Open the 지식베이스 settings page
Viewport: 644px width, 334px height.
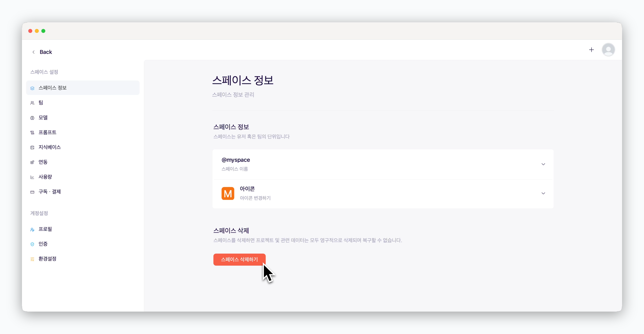point(83,147)
